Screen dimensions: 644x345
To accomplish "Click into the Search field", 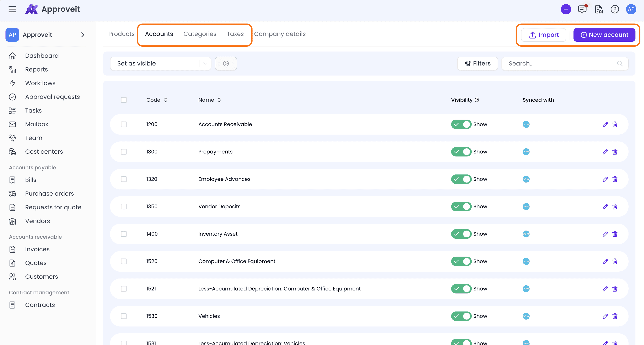I will 565,63.
